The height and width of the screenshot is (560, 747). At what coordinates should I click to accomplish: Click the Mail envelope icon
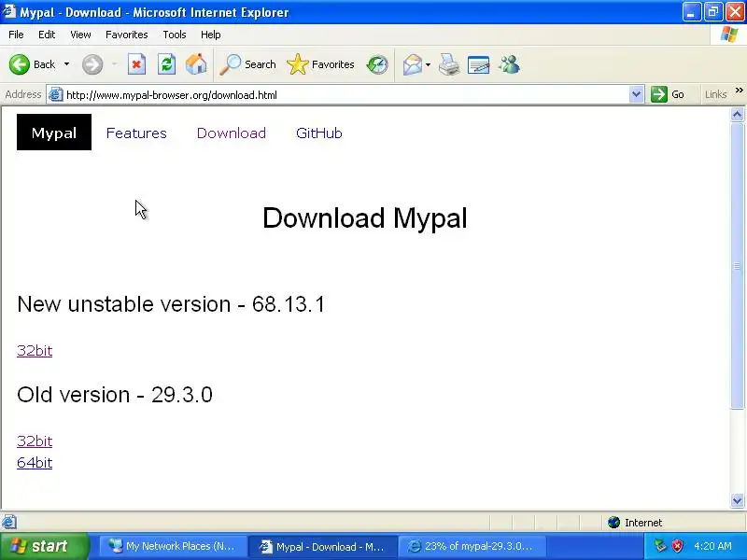pyautogui.click(x=413, y=64)
